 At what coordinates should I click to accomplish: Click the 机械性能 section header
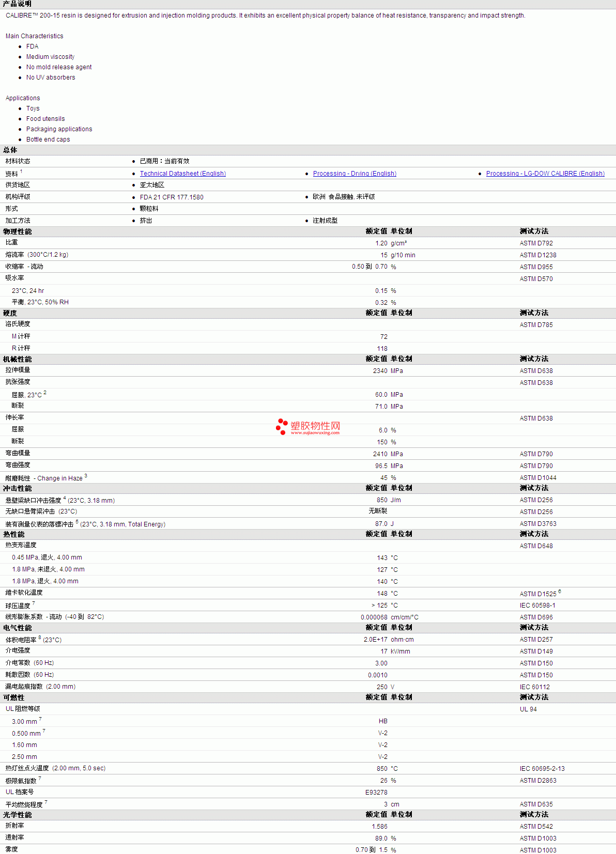click(18, 359)
